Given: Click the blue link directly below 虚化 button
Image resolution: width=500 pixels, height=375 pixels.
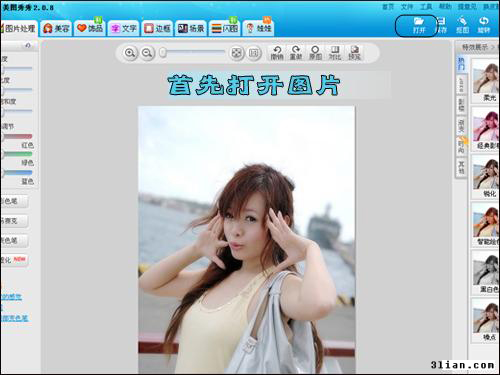Looking at the screenshot, I should pyautogui.click(x=11, y=297).
